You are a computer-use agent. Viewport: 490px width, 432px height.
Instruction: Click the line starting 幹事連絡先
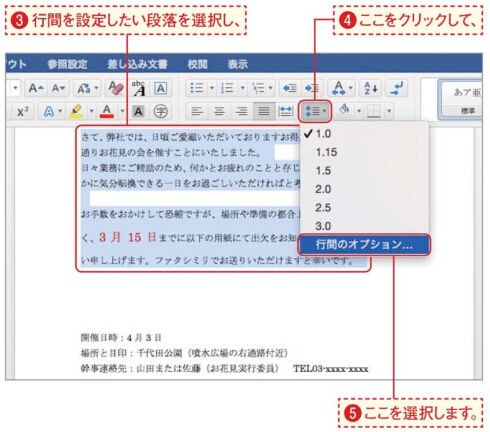224,369
